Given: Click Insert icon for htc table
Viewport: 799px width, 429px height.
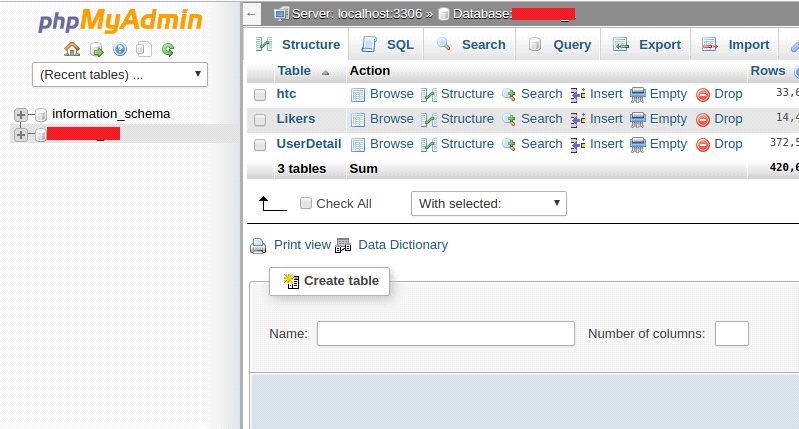Looking at the screenshot, I should pos(578,94).
